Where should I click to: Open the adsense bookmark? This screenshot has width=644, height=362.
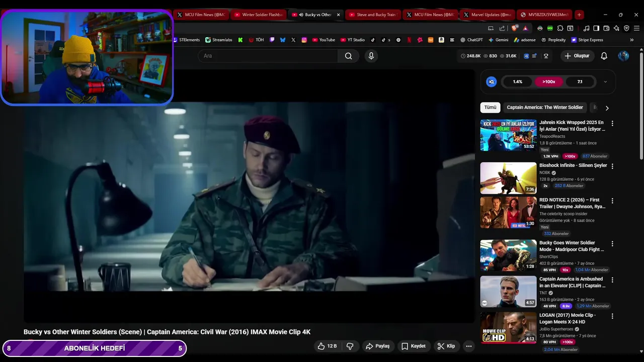524,40
